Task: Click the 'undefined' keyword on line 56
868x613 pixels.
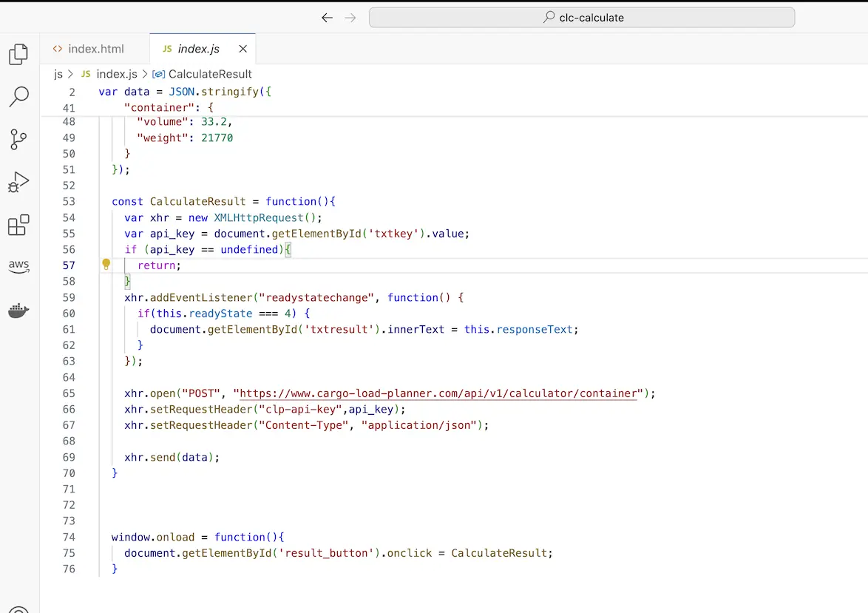Action: coord(248,250)
